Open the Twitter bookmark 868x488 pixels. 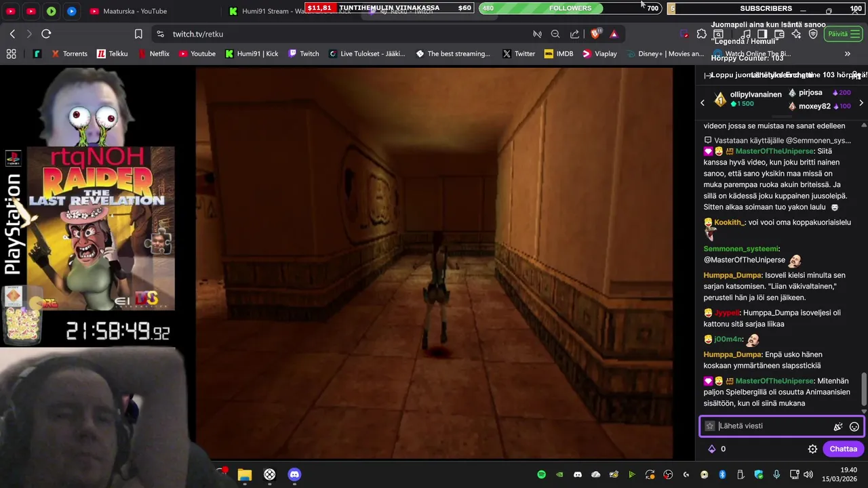tap(519, 54)
